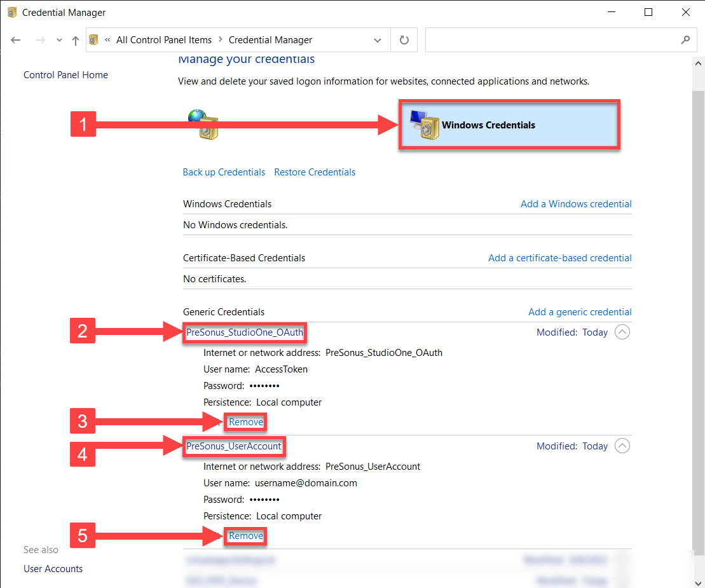
Task: Click 'No certificates.' text
Action: point(214,279)
